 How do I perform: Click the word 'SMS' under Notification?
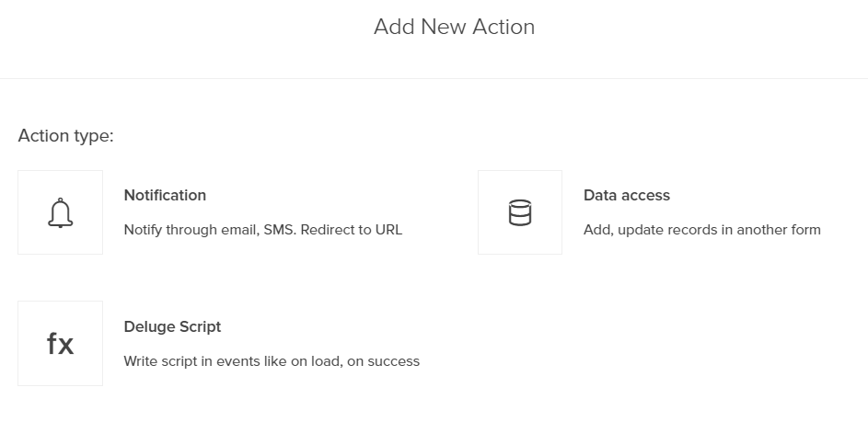click(277, 229)
